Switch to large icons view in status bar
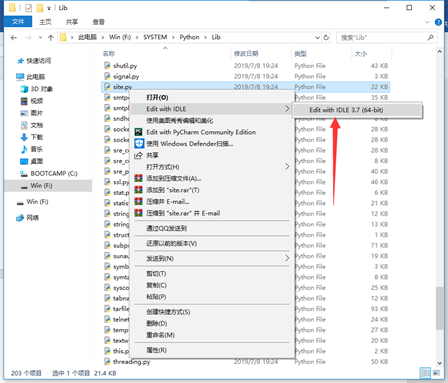Image resolution: width=448 pixels, height=383 pixels. pyautogui.click(x=436, y=373)
